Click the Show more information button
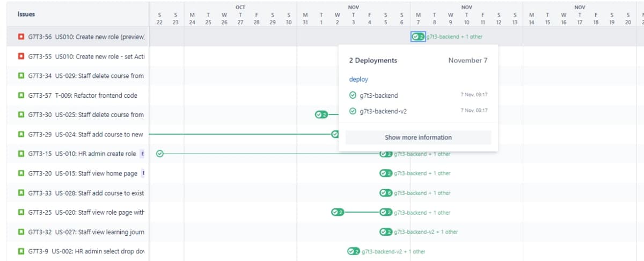Image resolution: width=644 pixels, height=261 pixels. click(418, 137)
